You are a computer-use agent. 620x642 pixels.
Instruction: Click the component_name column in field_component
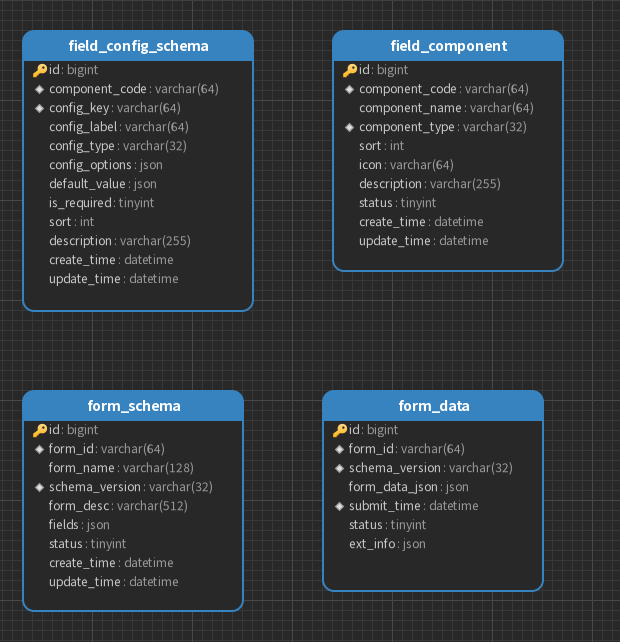click(x=446, y=108)
